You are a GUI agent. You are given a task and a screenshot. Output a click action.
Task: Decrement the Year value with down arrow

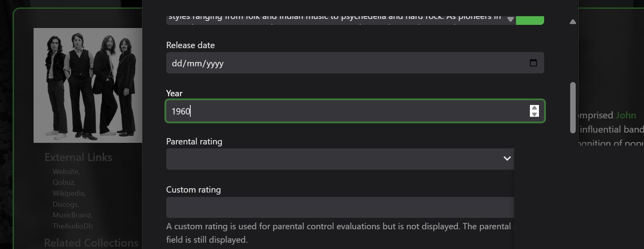coord(534,114)
